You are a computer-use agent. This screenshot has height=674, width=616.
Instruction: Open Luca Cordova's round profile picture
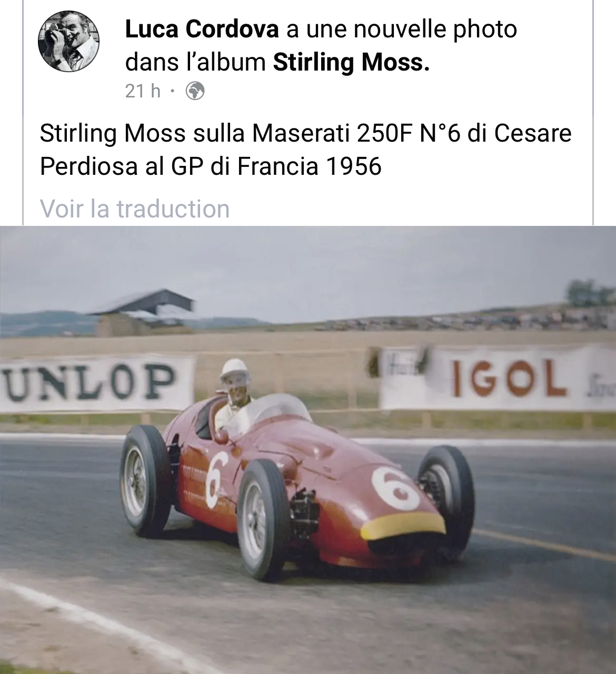point(69,42)
